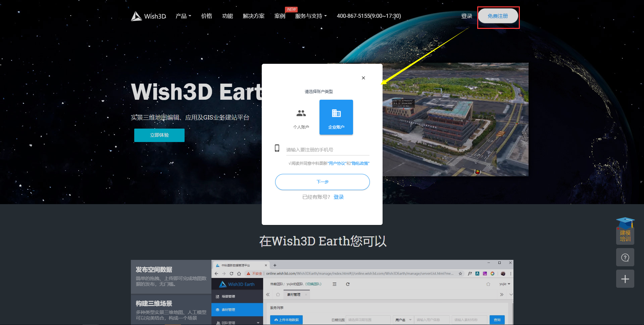Click the 登录 link inside the dialog
Screen dimensions: 644x325
339,197
